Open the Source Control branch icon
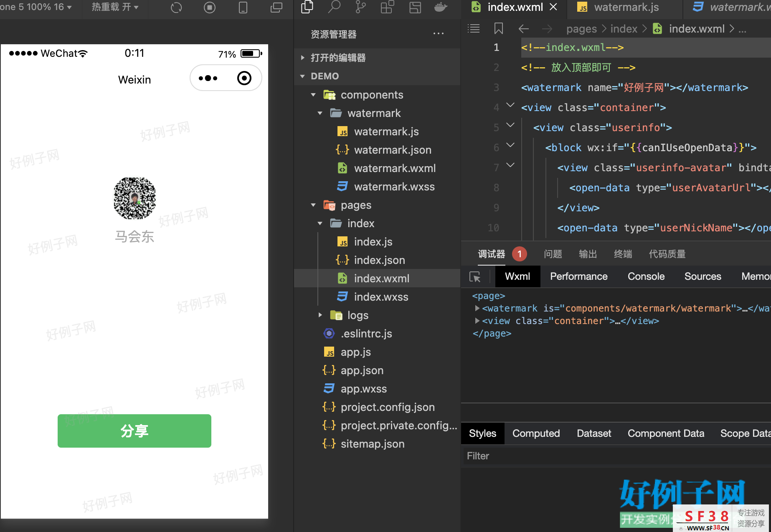771x532 pixels. pyautogui.click(x=360, y=7)
